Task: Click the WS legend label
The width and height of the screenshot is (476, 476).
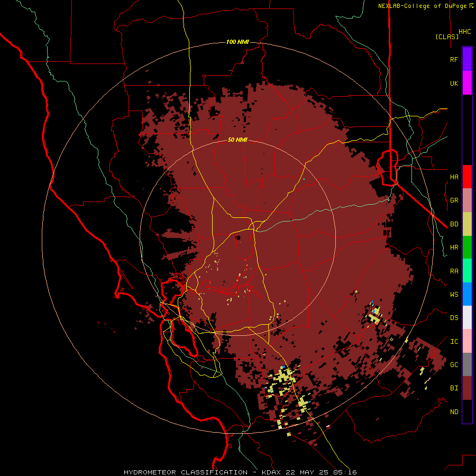Action: tap(454, 294)
